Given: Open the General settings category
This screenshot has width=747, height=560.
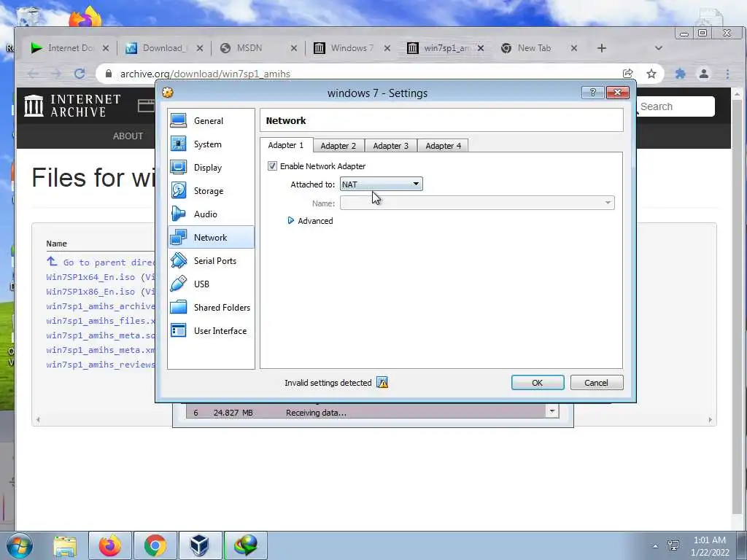Looking at the screenshot, I should pos(211,121).
